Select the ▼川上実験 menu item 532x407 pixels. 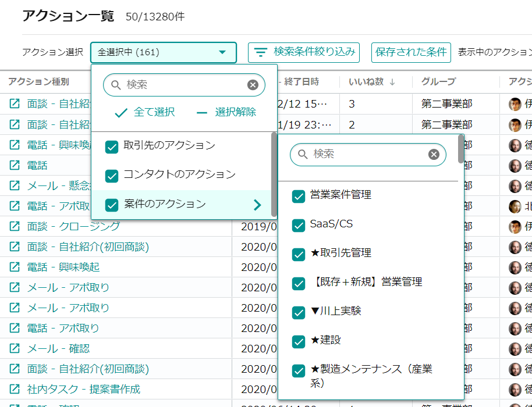coord(336,311)
